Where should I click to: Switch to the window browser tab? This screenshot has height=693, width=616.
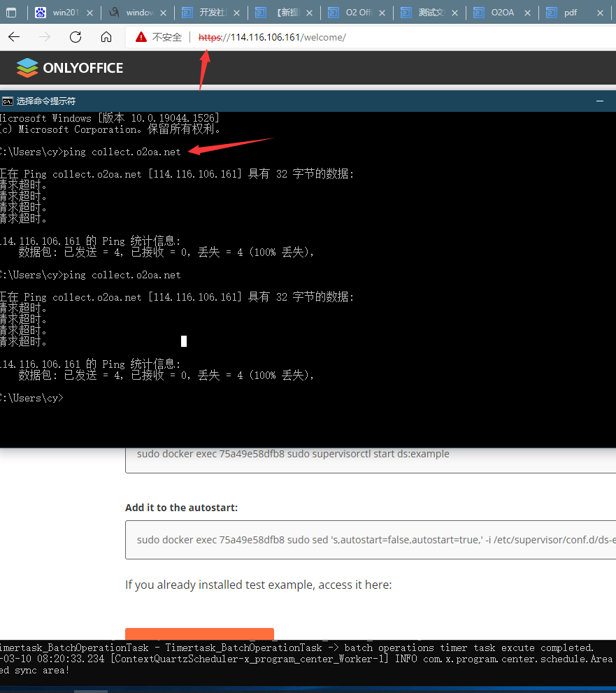138,13
